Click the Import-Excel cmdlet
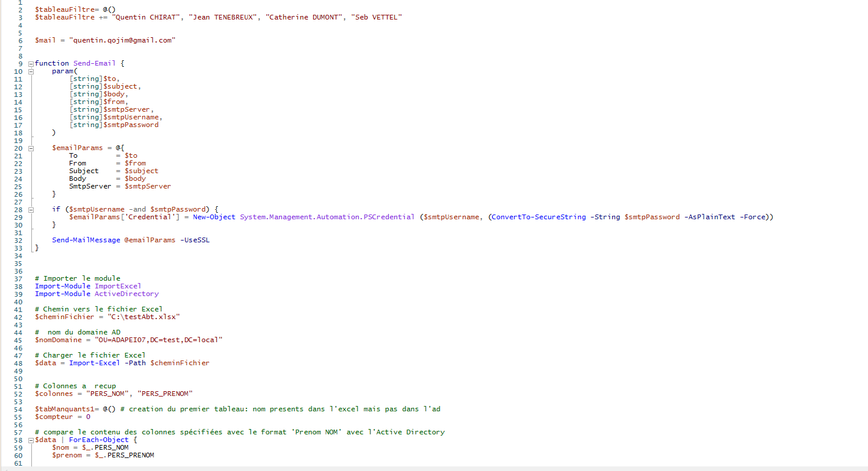This screenshot has width=868, height=471. [x=95, y=363]
